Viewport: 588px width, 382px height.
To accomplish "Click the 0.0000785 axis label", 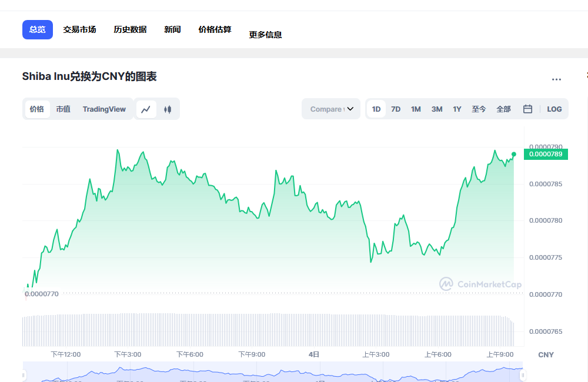I will 546,184.
